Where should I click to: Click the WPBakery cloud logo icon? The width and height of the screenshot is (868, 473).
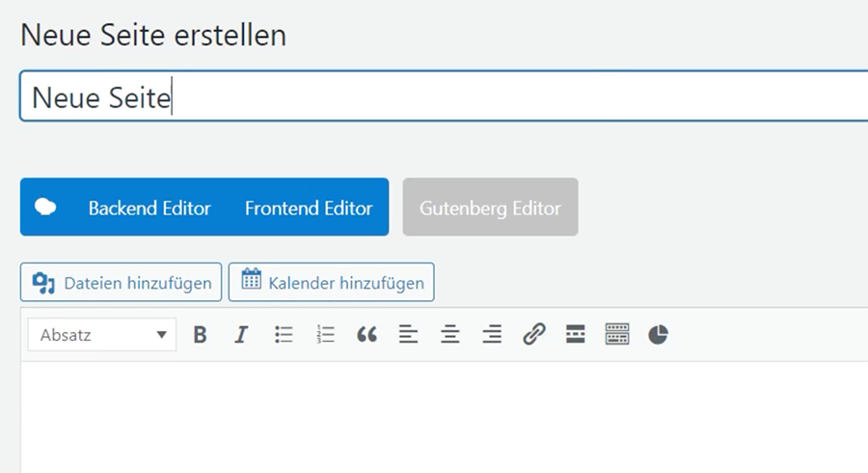45,207
